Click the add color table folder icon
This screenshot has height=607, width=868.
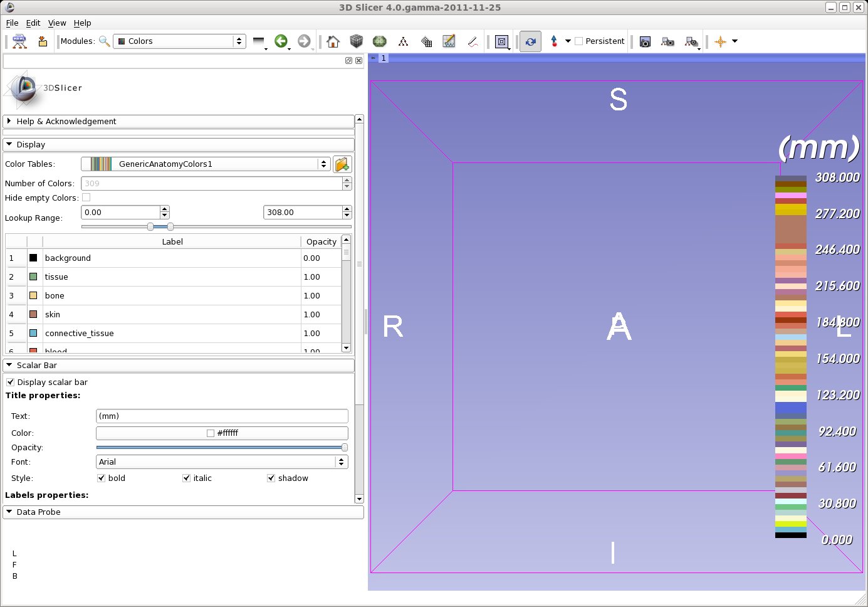click(342, 164)
